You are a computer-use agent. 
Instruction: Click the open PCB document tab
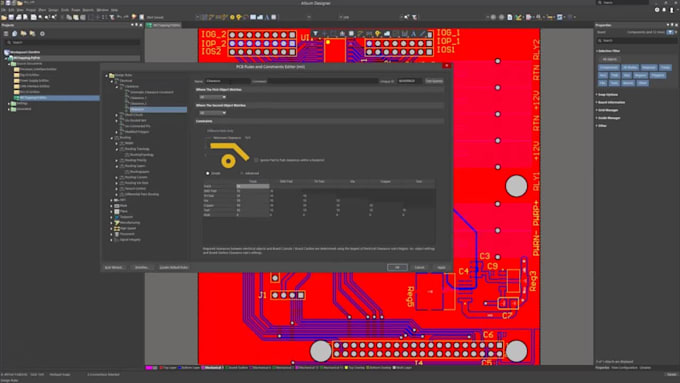click(163, 25)
